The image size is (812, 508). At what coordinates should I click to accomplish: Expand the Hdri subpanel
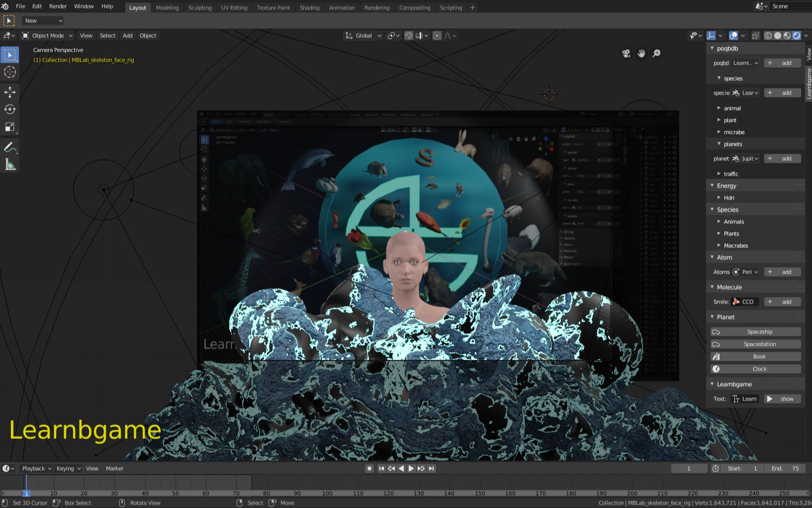719,198
